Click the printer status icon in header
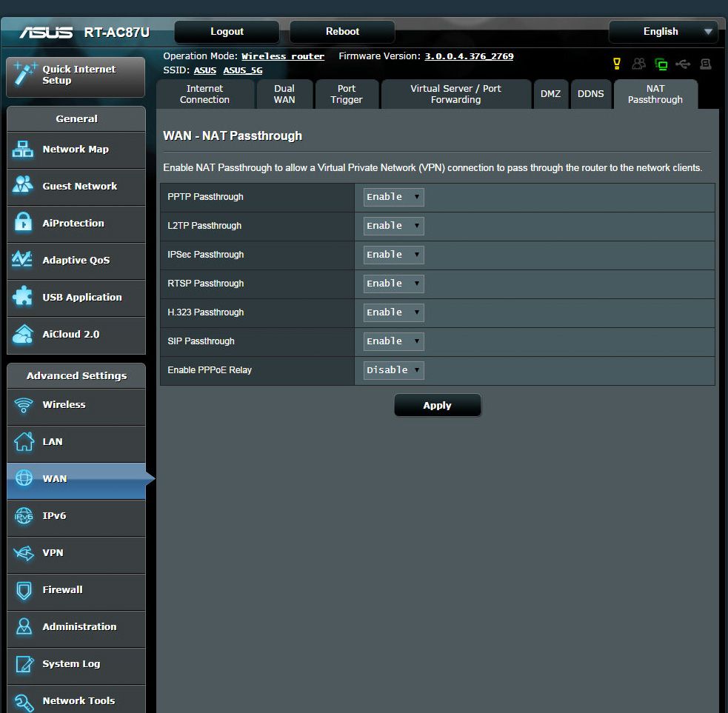 tap(706, 64)
